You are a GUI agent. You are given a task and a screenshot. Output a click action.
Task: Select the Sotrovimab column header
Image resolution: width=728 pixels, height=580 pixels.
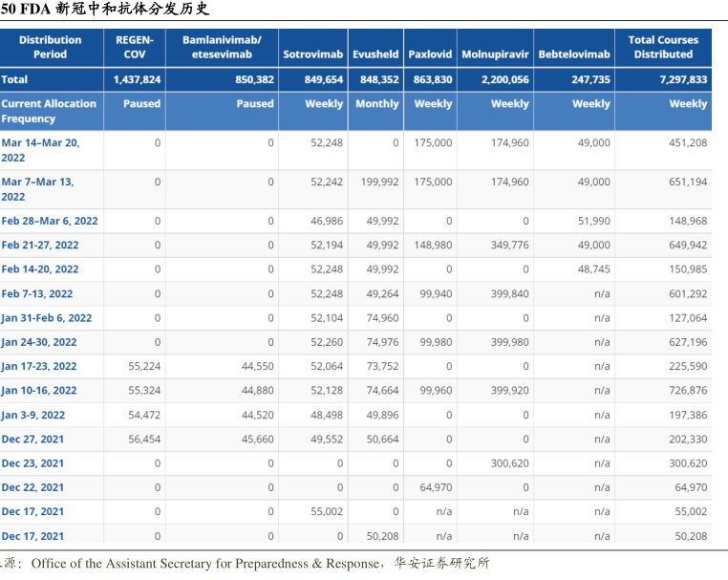tap(312, 54)
